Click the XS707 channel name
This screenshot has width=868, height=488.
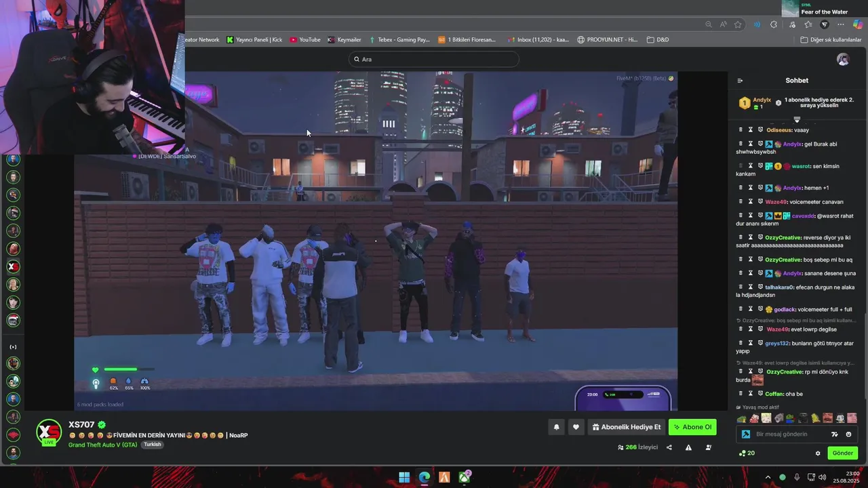81,424
